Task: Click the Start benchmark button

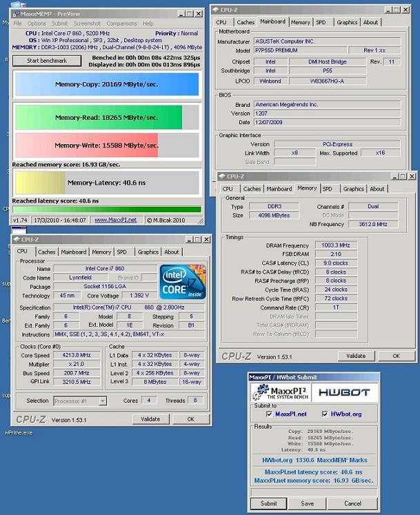Action: (47, 61)
